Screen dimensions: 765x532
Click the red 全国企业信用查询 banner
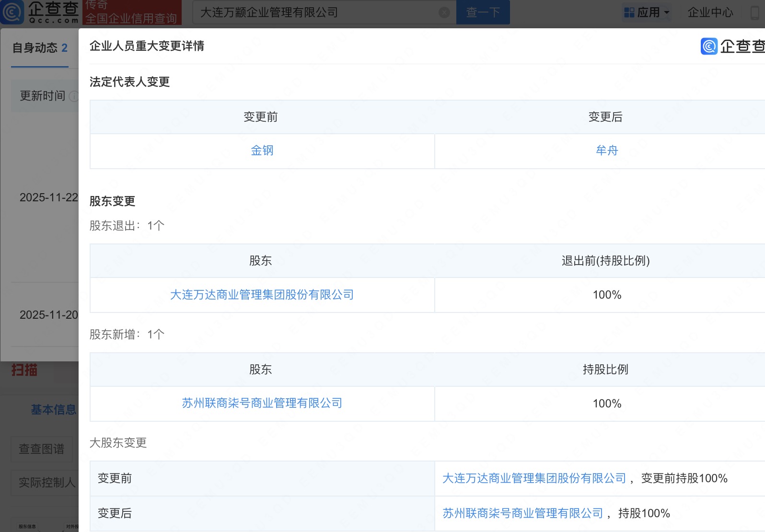132,13
